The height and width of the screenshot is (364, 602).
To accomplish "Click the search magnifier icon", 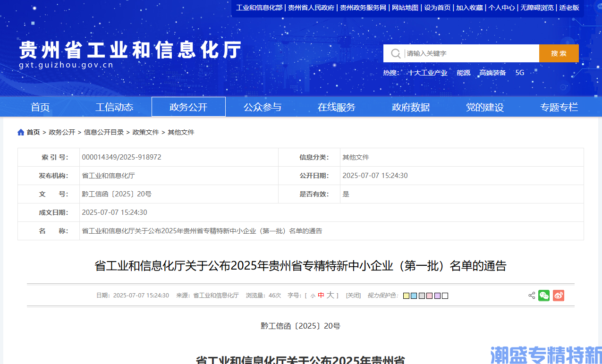I will click(396, 53).
